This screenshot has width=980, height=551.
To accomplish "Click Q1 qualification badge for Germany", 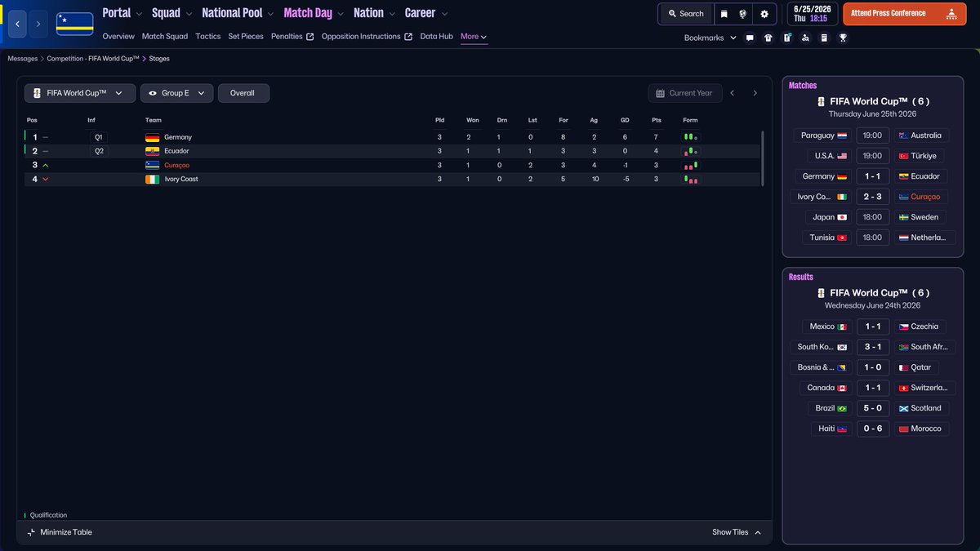I will (x=99, y=137).
